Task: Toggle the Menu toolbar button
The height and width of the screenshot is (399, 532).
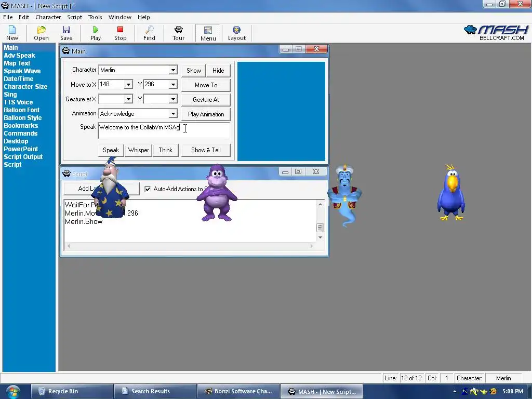Action: [208, 33]
